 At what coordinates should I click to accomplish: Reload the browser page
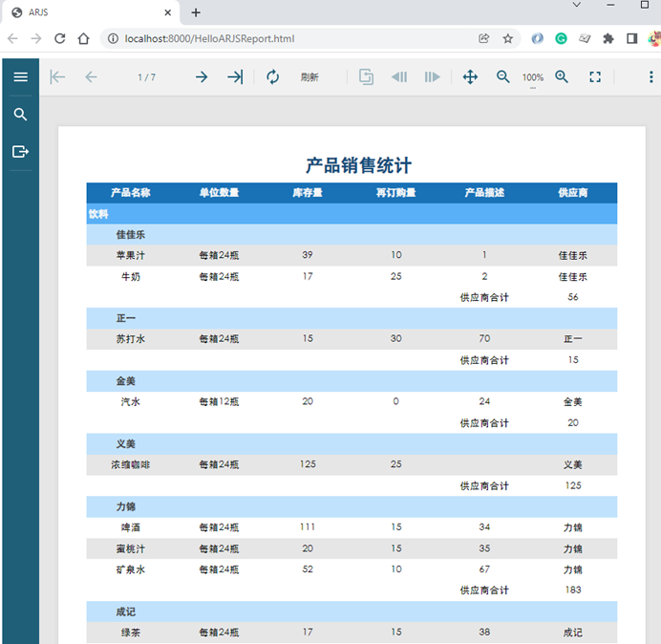point(60,39)
